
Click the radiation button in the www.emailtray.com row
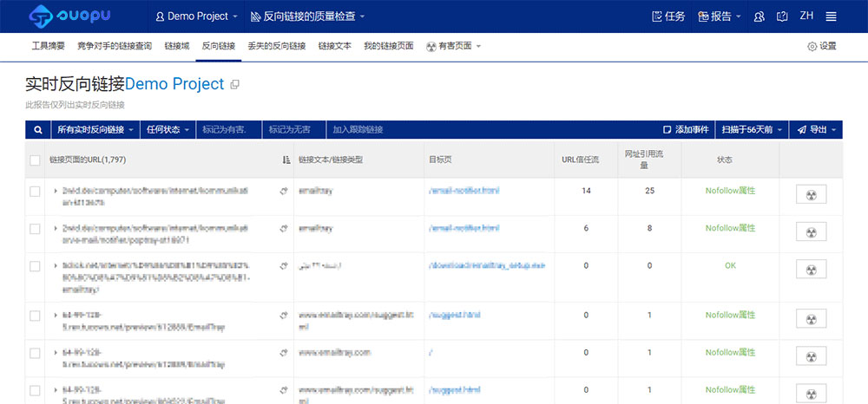[811, 355]
